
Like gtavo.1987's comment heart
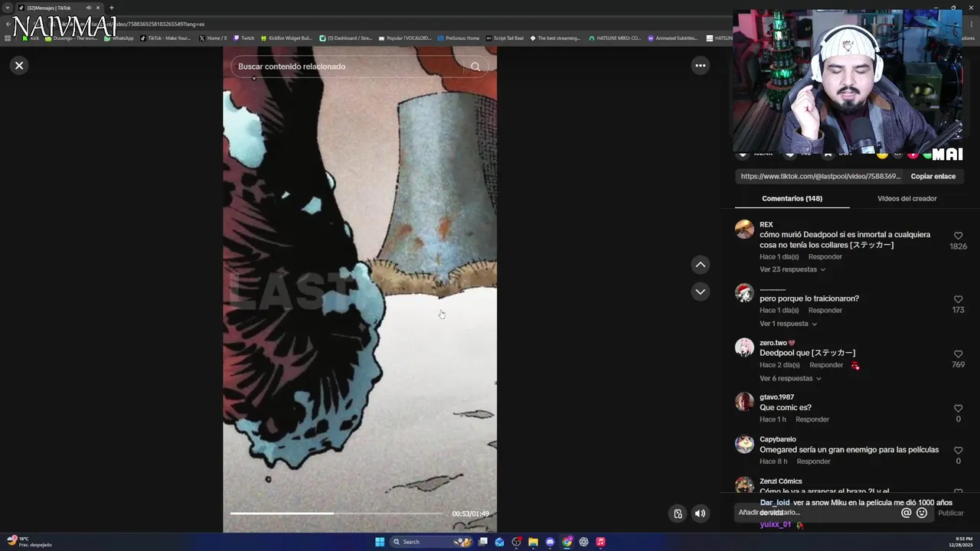coord(958,409)
